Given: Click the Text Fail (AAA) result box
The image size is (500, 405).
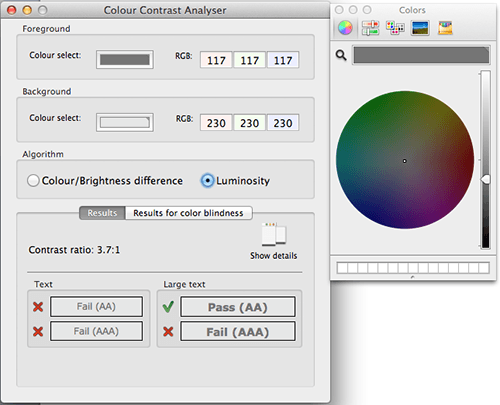Looking at the screenshot, I should [96, 331].
